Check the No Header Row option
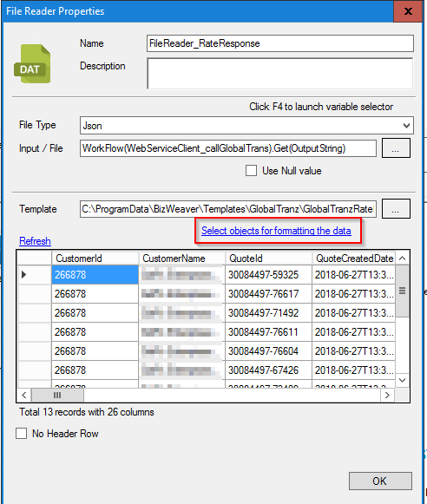Screen dimensions: 427x504 tap(21, 433)
